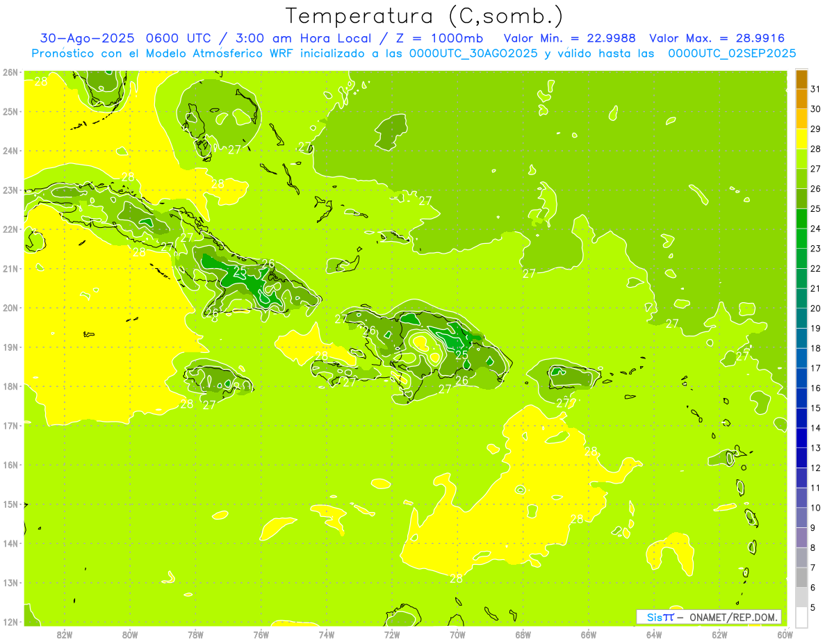This screenshot has height=644, width=834.
Task: Click the '31' label on the color scale
Action: (816, 89)
